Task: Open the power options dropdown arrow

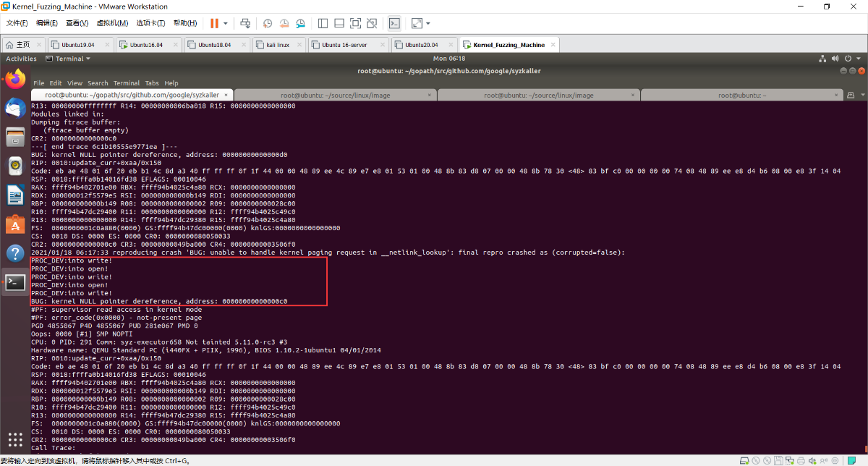Action: pos(227,23)
